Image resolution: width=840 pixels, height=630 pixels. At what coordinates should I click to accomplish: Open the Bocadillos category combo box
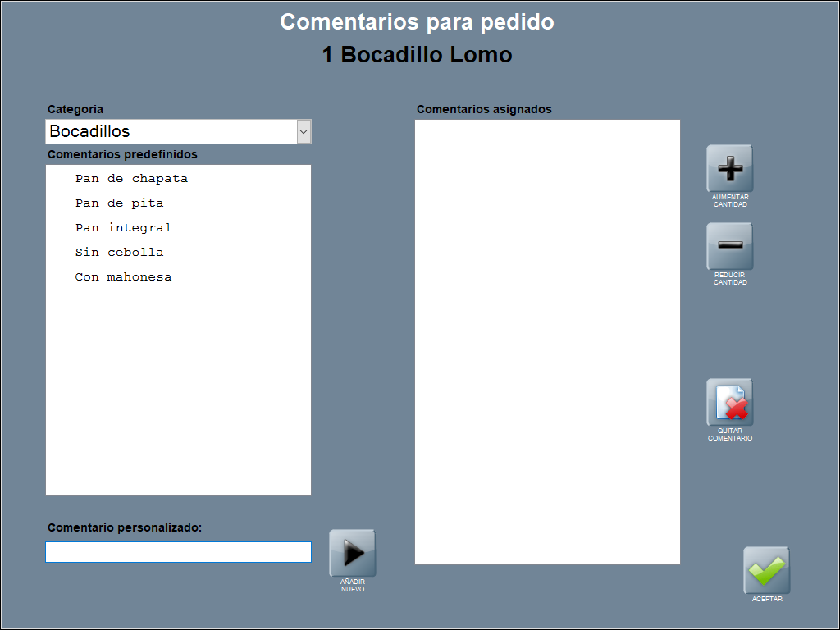click(171, 131)
